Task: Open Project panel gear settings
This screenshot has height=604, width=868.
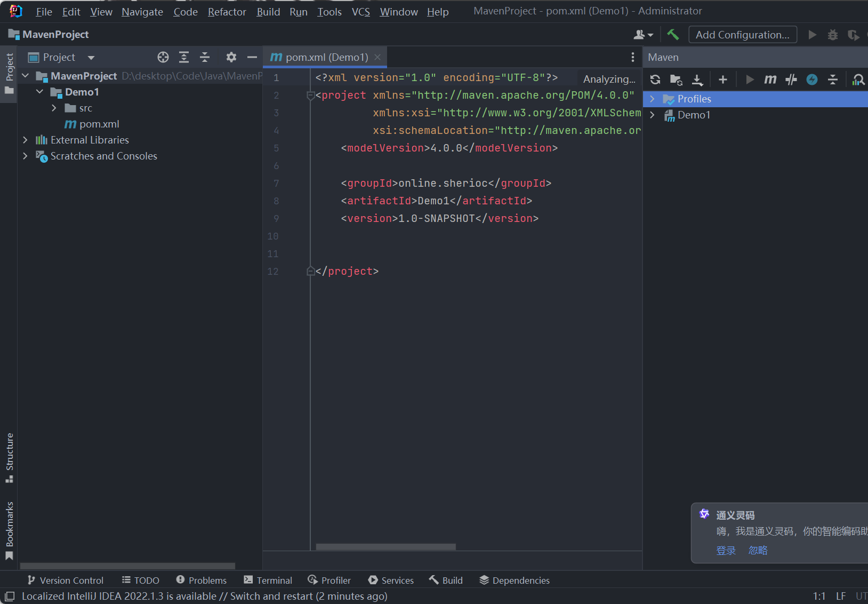Action: [x=231, y=57]
